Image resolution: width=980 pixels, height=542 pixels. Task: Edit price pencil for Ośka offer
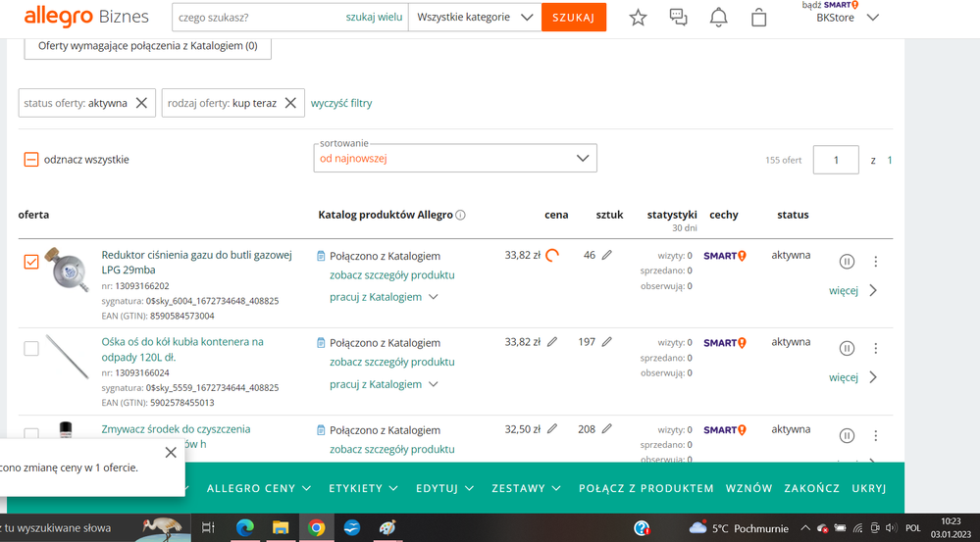tap(552, 341)
